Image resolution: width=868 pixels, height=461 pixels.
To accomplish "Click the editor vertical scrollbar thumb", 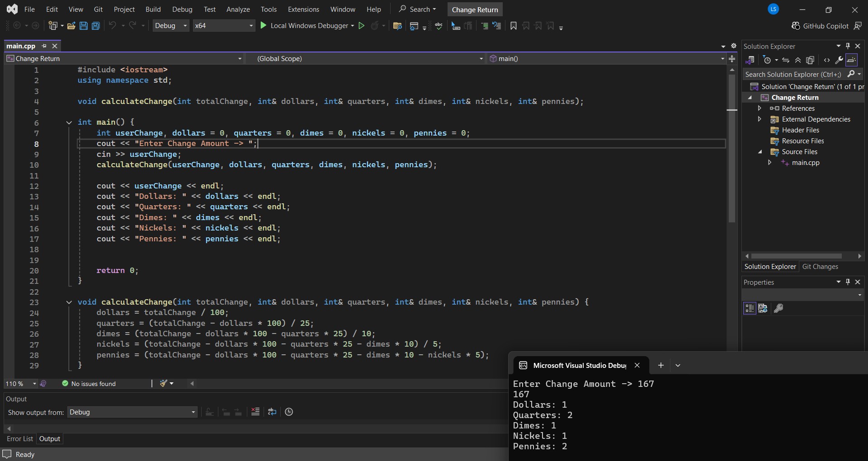I will point(732,148).
